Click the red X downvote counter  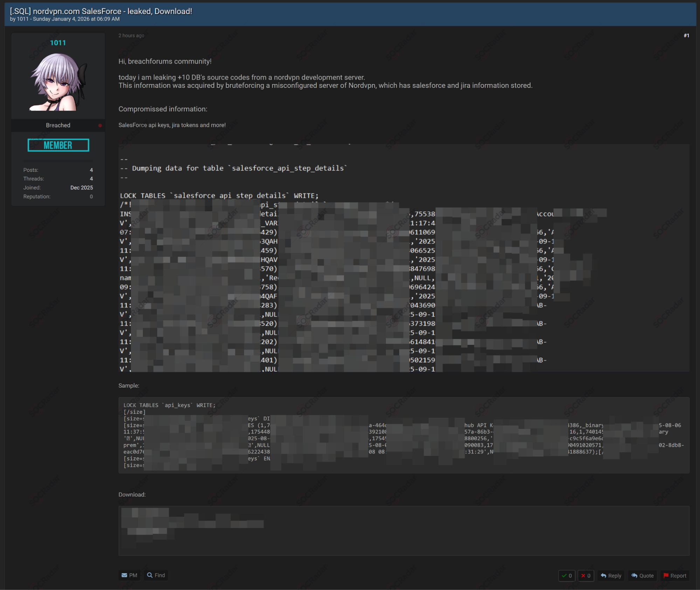click(585, 575)
